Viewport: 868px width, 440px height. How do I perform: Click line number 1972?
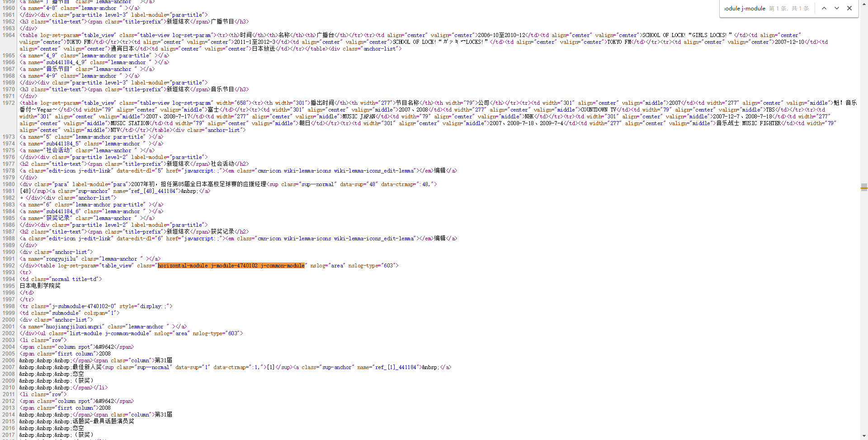[9, 103]
